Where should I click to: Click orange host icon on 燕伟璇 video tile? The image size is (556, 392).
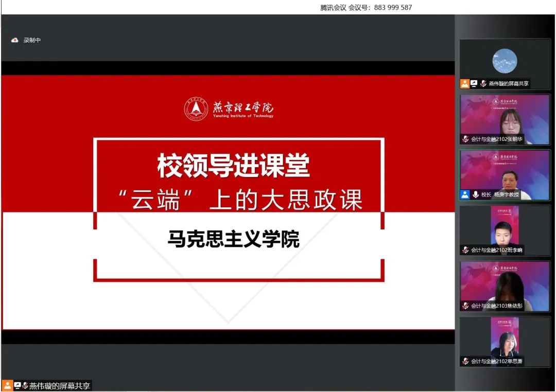(x=465, y=83)
